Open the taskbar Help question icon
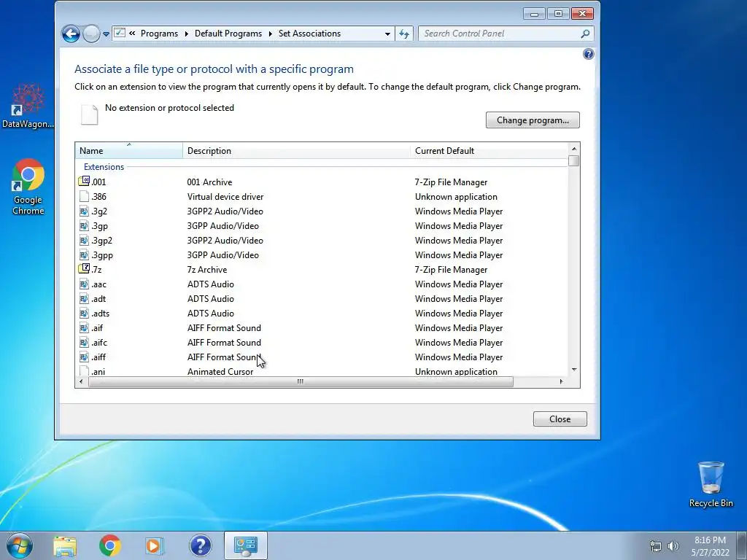This screenshot has height=560, width=747. point(200,545)
